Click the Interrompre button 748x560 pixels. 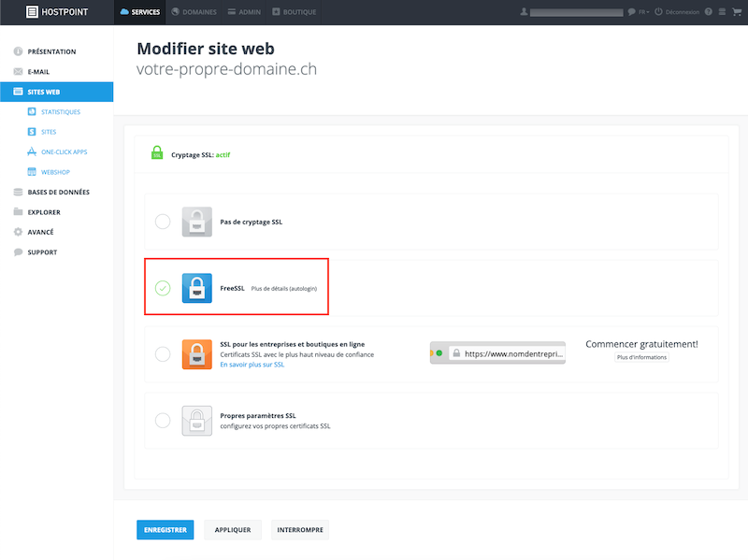point(300,530)
